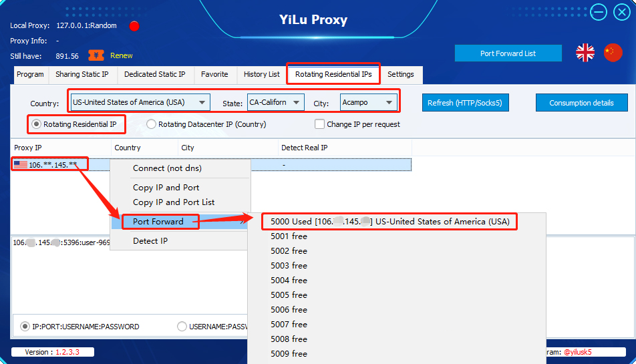Click the 891.56 balance value

pos(67,56)
